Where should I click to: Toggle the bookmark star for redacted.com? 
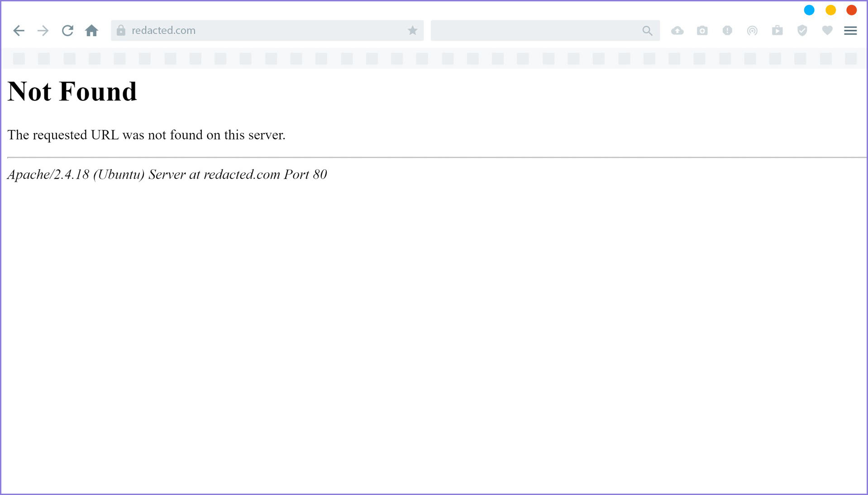coord(412,30)
